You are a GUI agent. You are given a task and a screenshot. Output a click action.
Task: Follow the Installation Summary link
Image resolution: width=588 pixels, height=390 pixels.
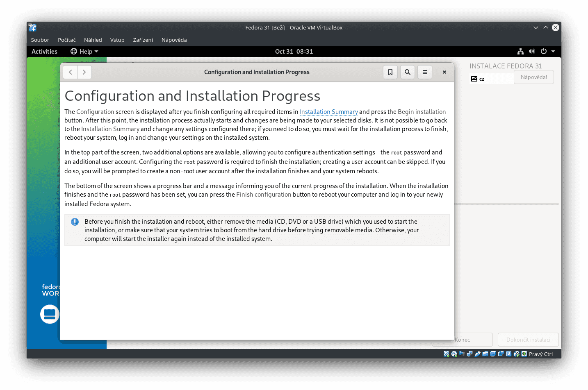pyautogui.click(x=328, y=111)
